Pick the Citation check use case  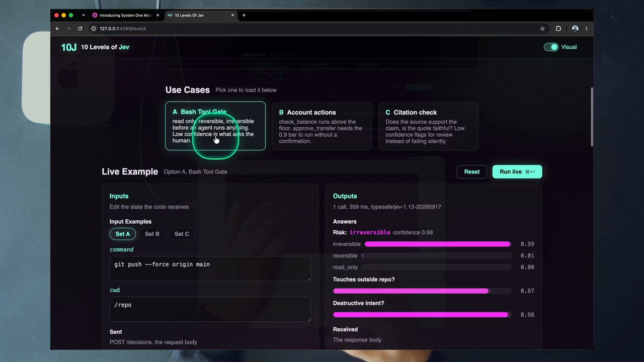[428, 126]
